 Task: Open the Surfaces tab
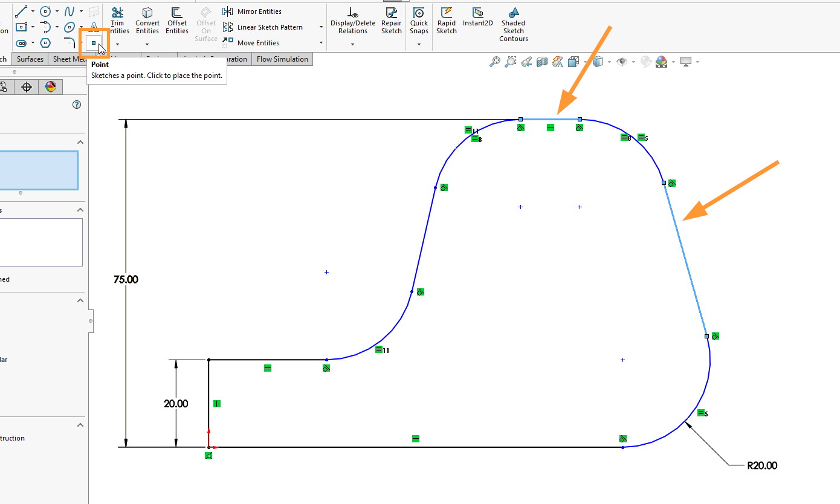coord(29,59)
